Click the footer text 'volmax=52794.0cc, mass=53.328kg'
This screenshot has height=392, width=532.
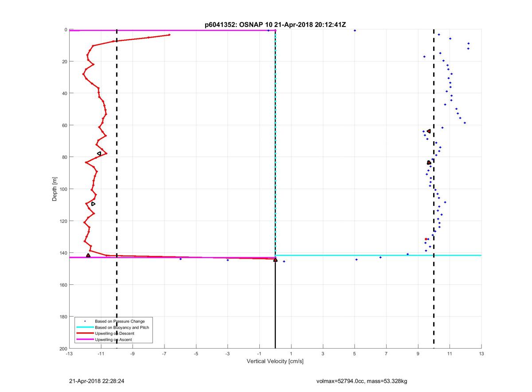pyautogui.click(x=362, y=380)
